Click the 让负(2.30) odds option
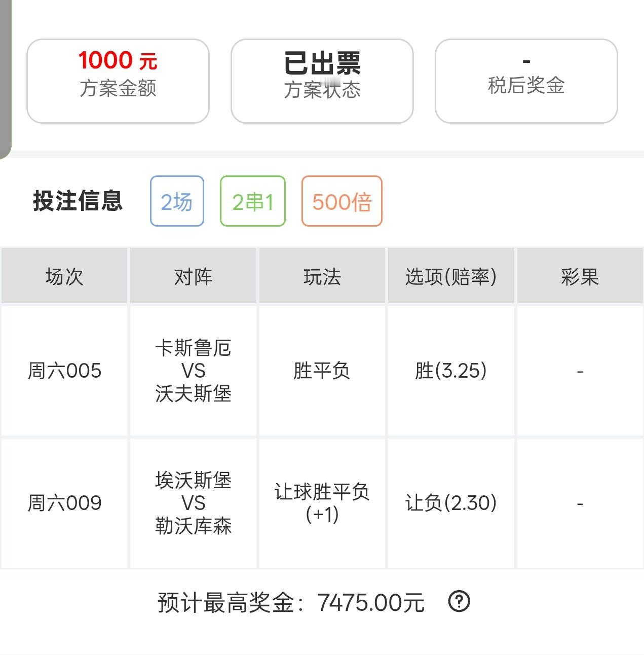644x655 pixels. click(x=451, y=503)
